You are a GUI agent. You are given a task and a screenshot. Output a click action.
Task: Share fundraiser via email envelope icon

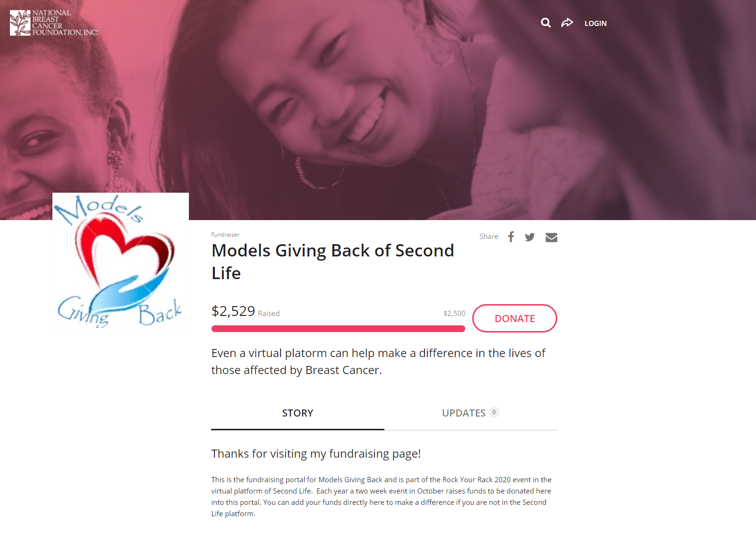tap(551, 237)
